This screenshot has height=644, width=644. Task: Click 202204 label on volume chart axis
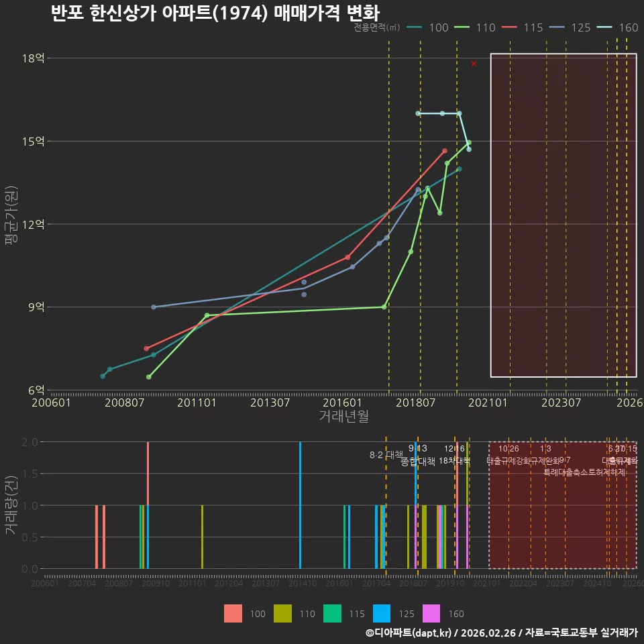click(x=523, y=583)
